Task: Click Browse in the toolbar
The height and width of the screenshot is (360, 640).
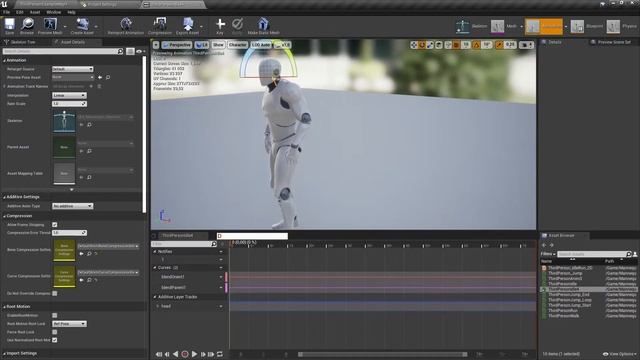Action: pyautogui.click(x=27, y=26)
